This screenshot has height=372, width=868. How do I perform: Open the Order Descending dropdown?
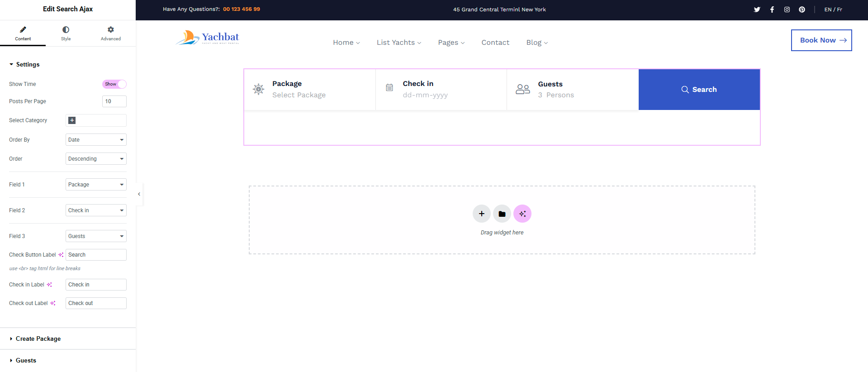pos(96,159)
